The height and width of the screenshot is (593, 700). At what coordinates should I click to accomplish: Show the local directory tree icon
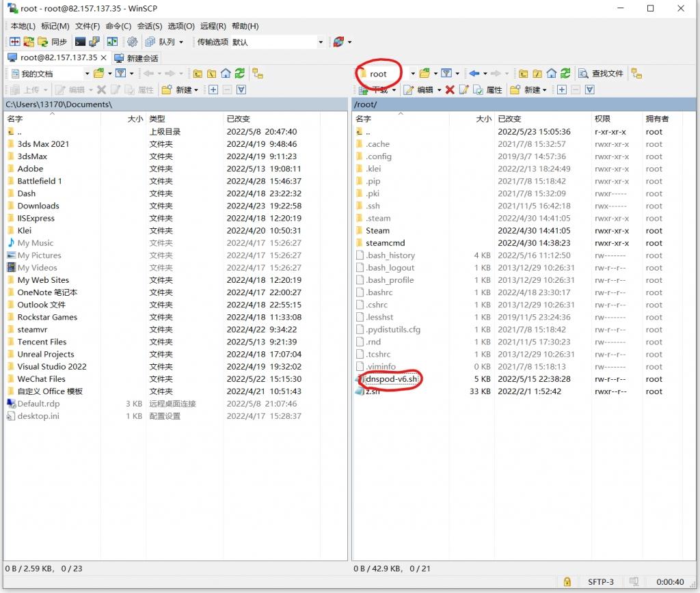tap(258, 73)
